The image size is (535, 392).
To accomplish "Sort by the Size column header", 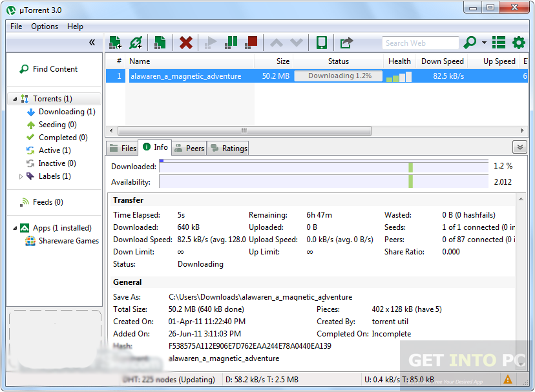I will click(x=274, y=61).
